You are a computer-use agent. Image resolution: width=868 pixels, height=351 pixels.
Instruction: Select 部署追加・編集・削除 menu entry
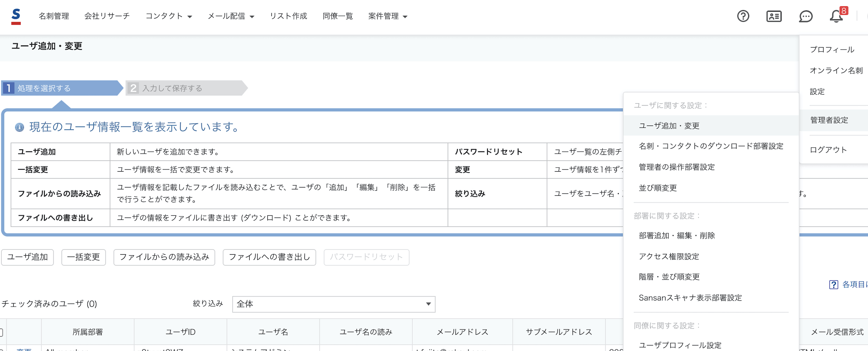[x=676, y=235]
